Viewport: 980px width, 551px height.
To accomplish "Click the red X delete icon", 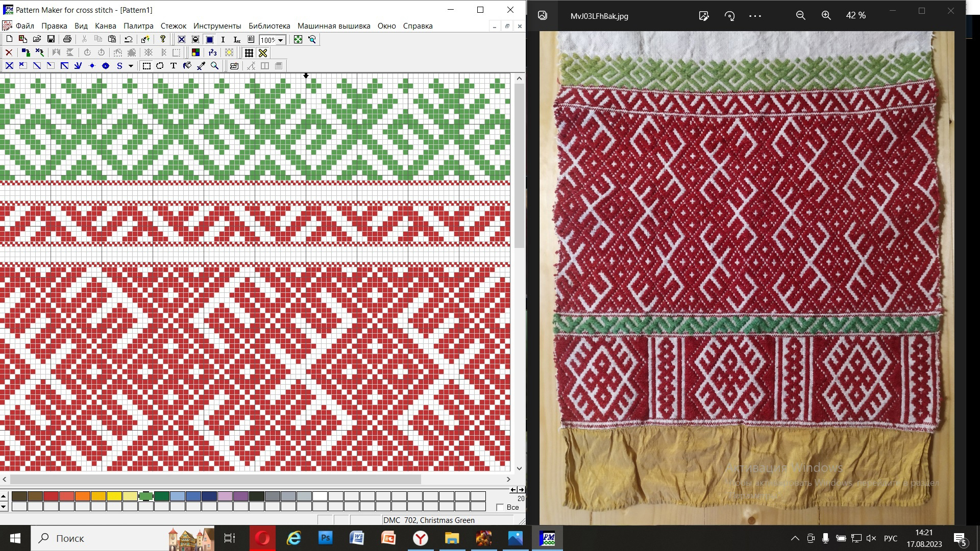I will pyautogui.click(x=9, y=53).
